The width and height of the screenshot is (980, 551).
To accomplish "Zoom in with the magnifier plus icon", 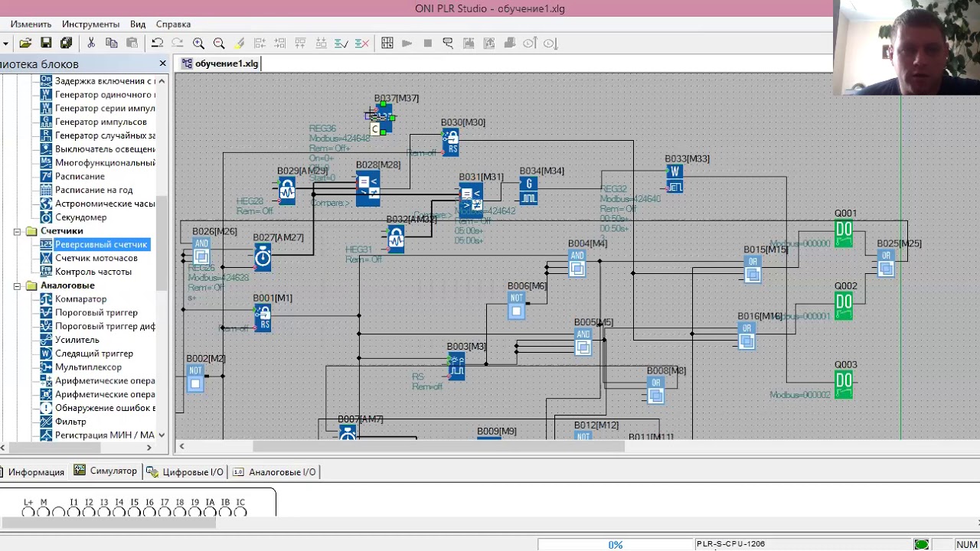I will pyautogui.click(x=198, y=44).
